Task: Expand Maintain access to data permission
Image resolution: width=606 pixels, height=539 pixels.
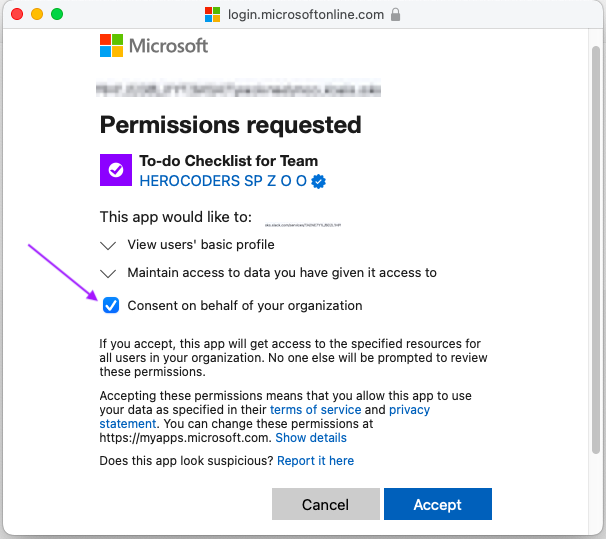Action: [x=109, y=272]
